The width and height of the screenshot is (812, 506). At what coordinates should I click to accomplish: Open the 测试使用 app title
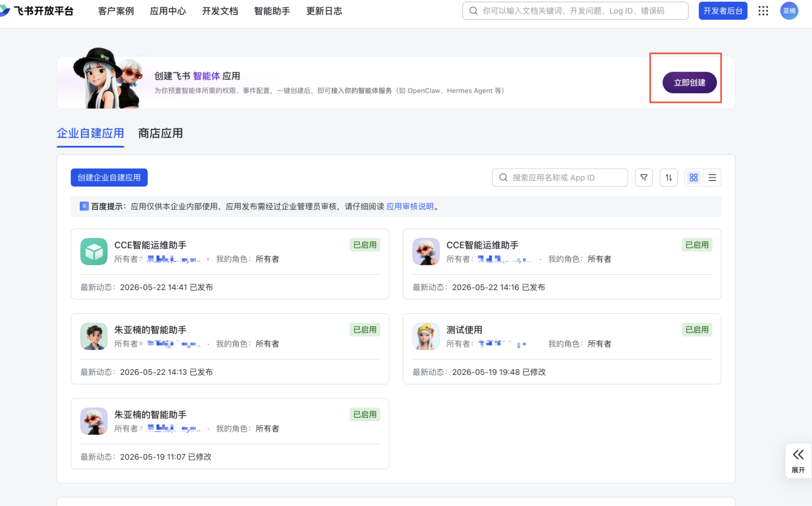pyautogui.click(x=465, y=330)
